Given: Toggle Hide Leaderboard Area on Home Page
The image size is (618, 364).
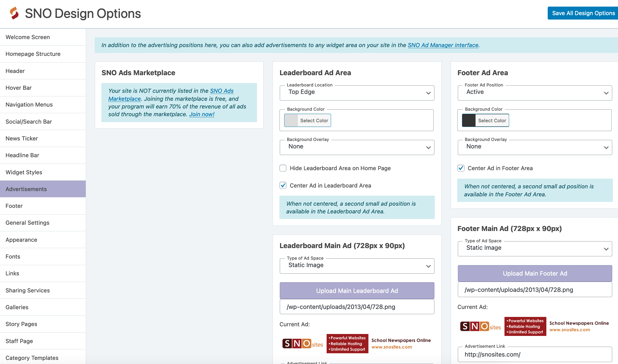Looking at the screenshot, I should tap(283, 168).
